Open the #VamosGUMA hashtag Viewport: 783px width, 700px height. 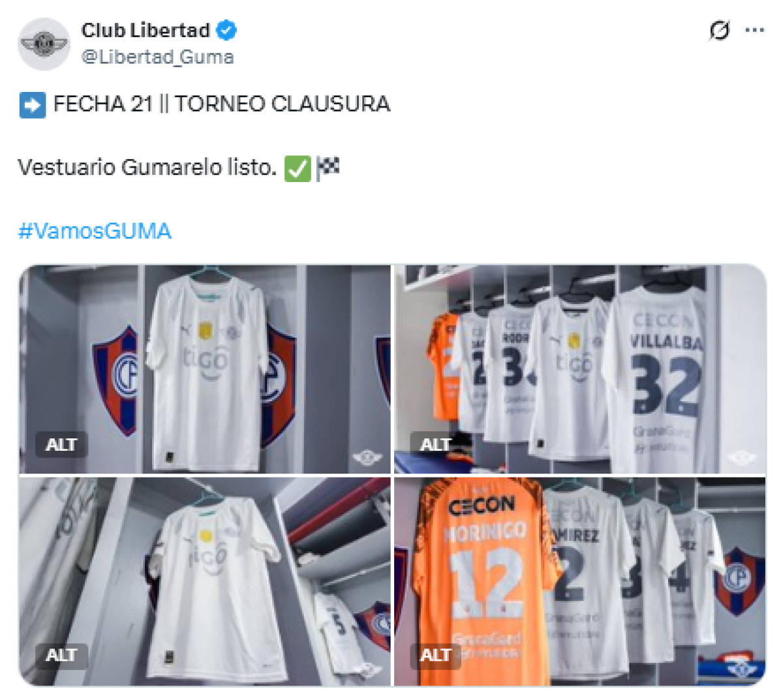tap(95, 231)
